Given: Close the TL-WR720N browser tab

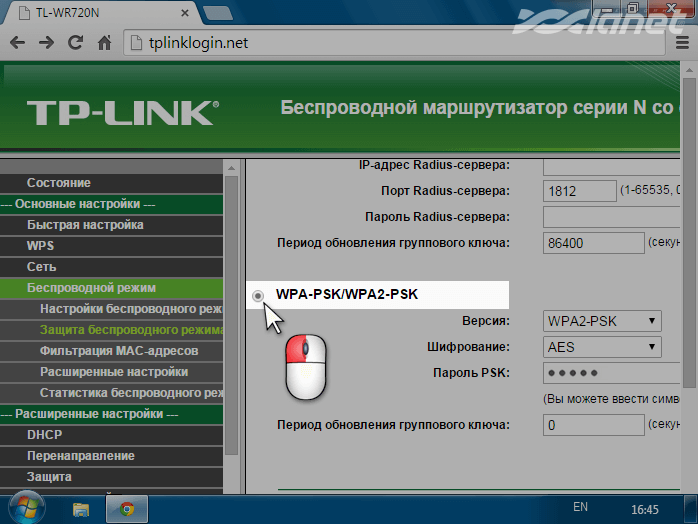Looking at the screenshot, I should [x=185, y=13].
